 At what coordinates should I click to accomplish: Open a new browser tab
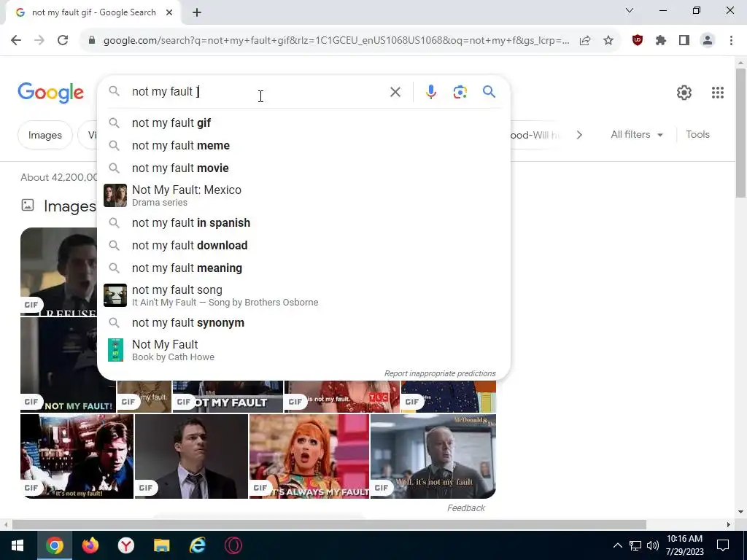[x=197, y=12]
